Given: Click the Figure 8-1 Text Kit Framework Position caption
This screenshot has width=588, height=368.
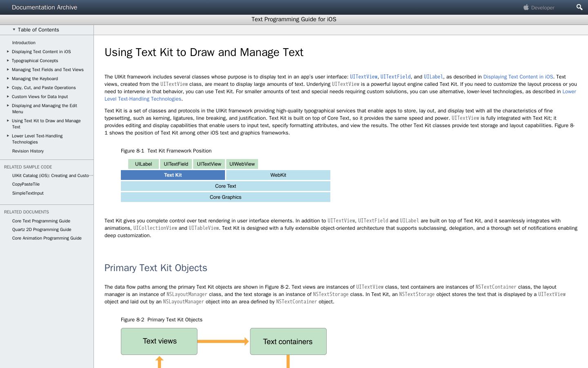Looking at the screenshot, I should (166, 151).
